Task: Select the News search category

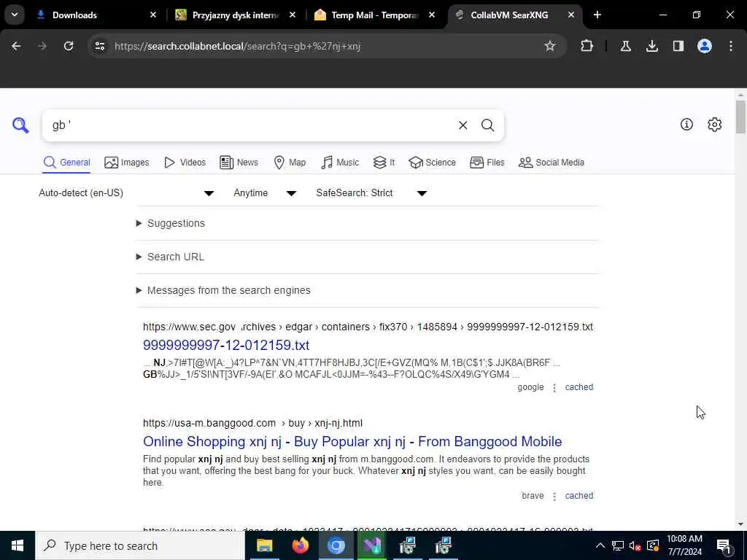Action: [x=239, y=163]
